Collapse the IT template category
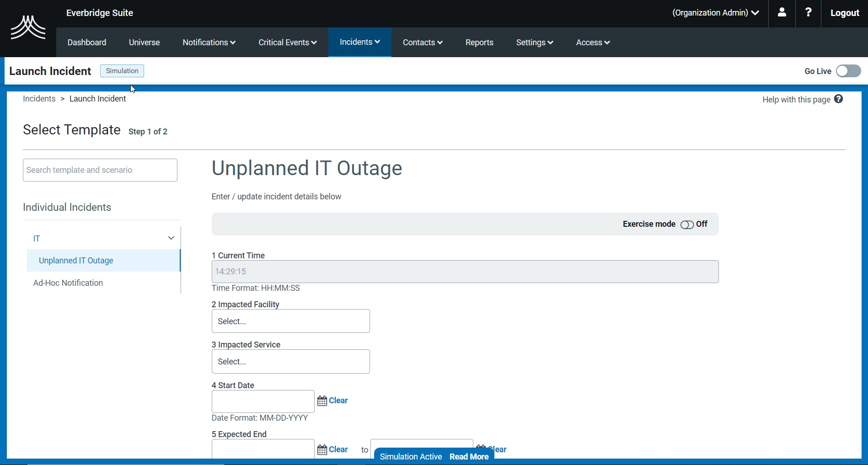Screen dimensions: 868x465 [171, 238]
